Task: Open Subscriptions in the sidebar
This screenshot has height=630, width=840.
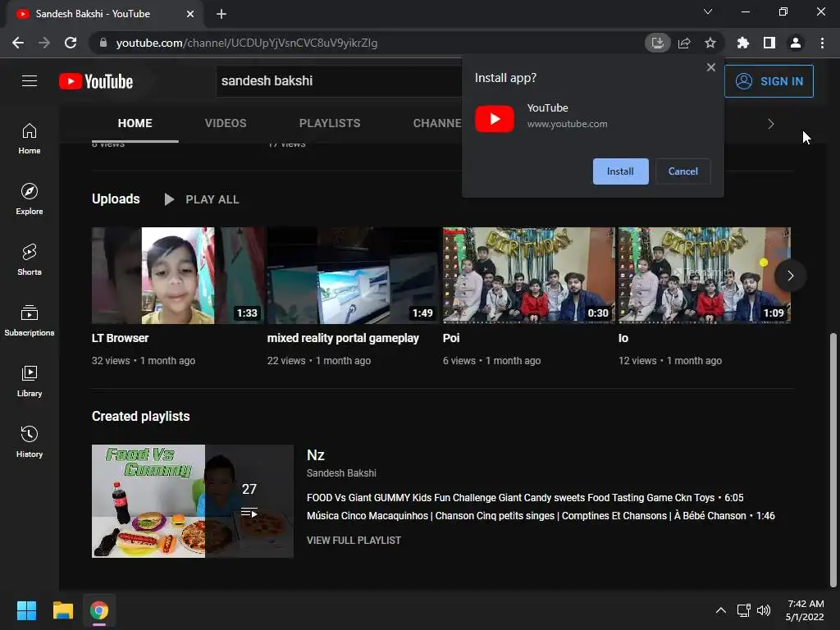Action: pyautogui.click(x=30, y=321)
